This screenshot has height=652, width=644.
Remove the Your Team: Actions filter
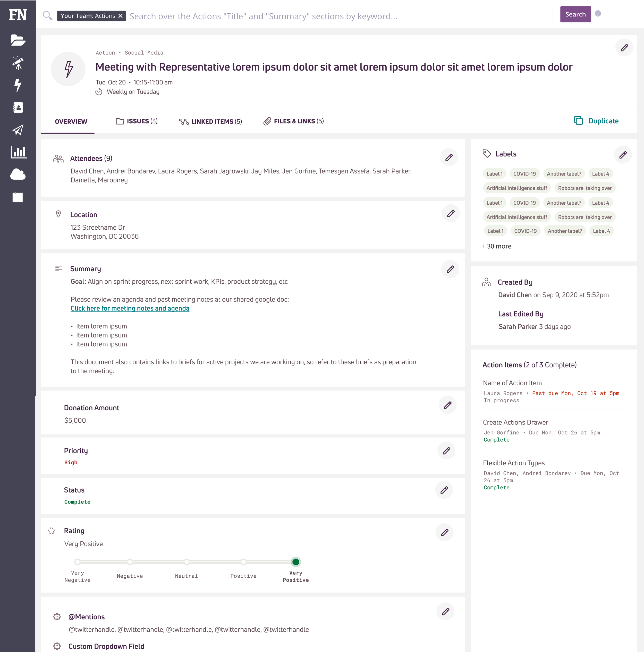coord(120,16)
